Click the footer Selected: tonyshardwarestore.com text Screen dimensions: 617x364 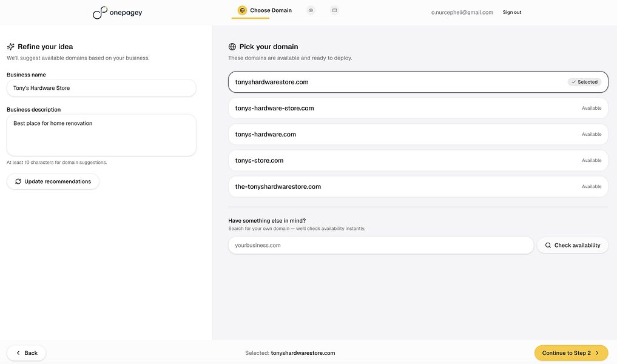tap(290, 353)
